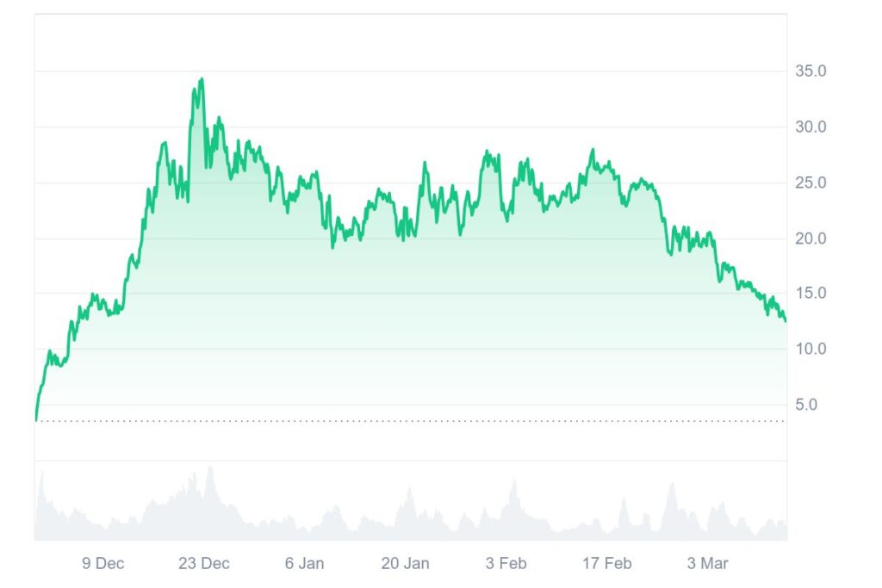This screenshot has width=882, height=588.
Task: Click the 9 Dec date label
Action: tap(103, 564)
